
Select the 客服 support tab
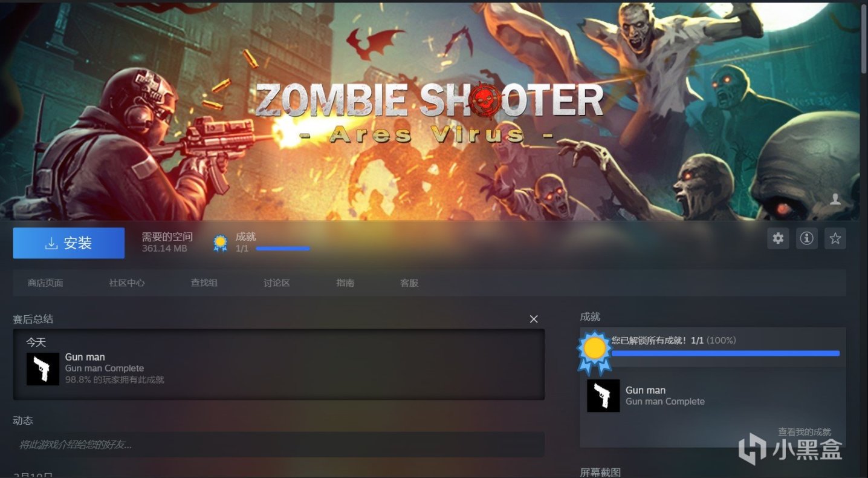[x=409, y=283]
